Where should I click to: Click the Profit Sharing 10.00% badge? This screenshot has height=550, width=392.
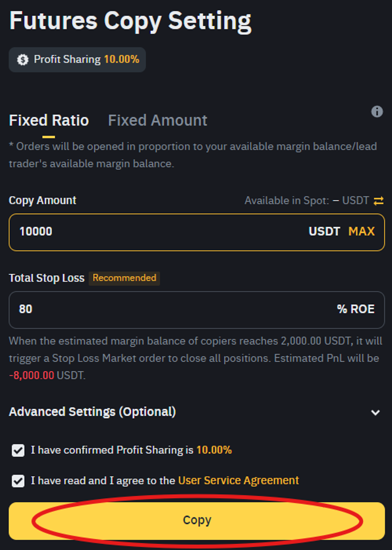tap(77, 60)
